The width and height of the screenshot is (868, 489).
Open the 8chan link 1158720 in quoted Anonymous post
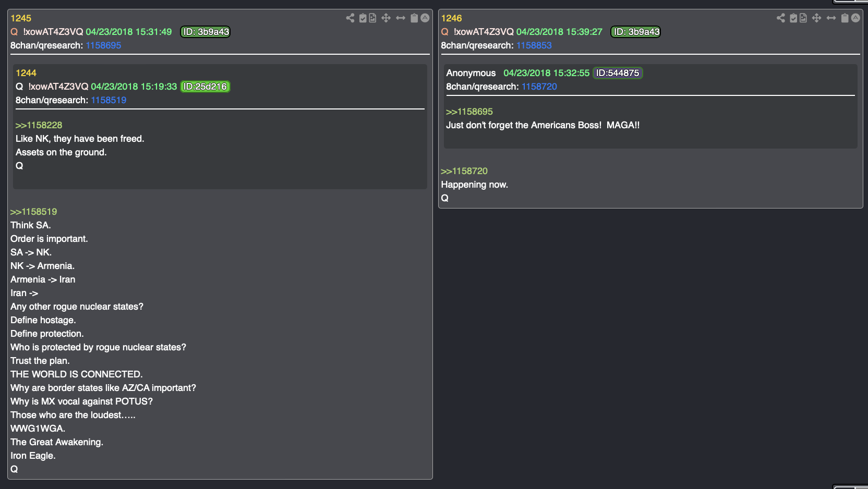click(x=539, y=87)
